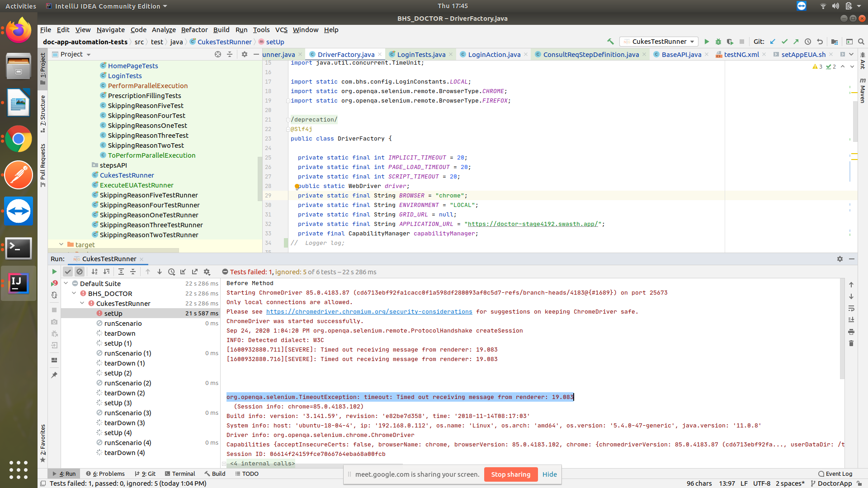
Task: Click Git rollback icon
Action: (820, 42)
